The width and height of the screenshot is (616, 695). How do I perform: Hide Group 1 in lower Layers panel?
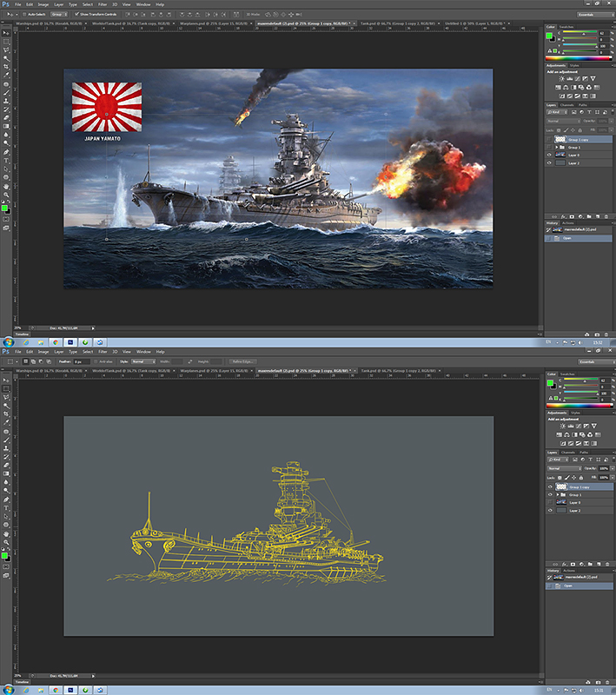pos(551,494)
